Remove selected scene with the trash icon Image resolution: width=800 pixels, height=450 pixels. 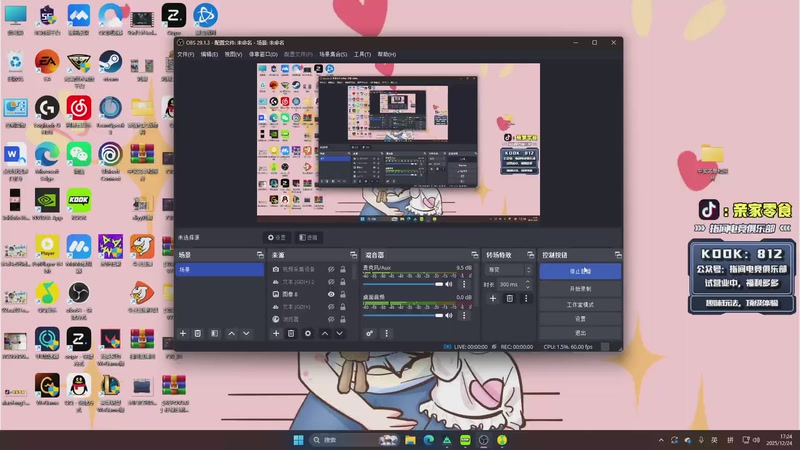tap(197, 333)
